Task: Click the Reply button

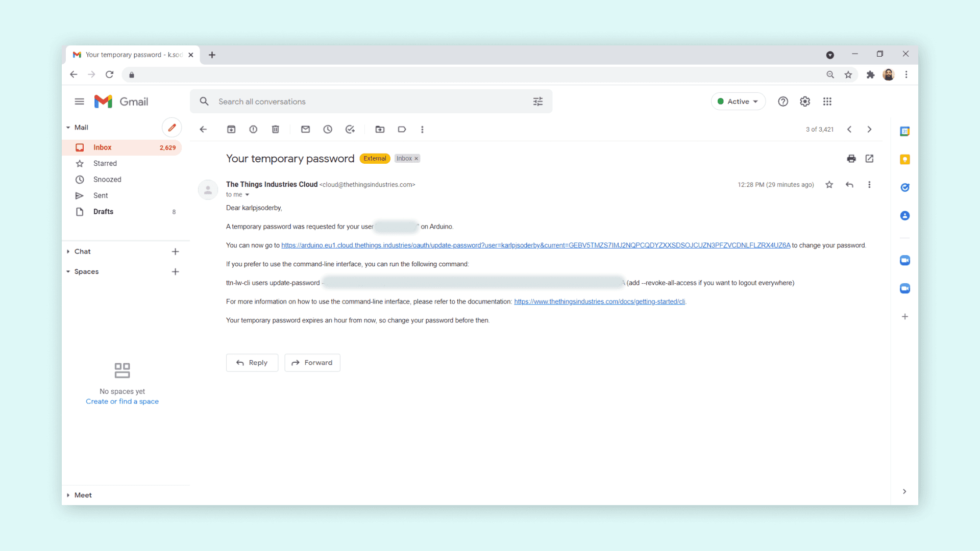Action: 252,363
